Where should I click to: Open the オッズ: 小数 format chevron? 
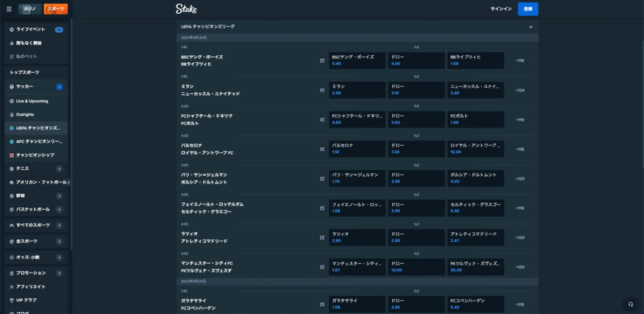(59, 257)
